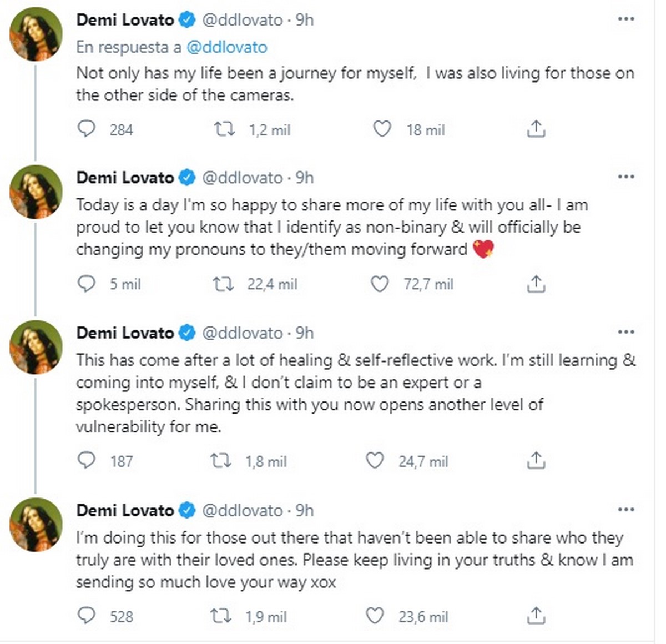Reply to the non-binary announcement tweet

click(86, 284)
